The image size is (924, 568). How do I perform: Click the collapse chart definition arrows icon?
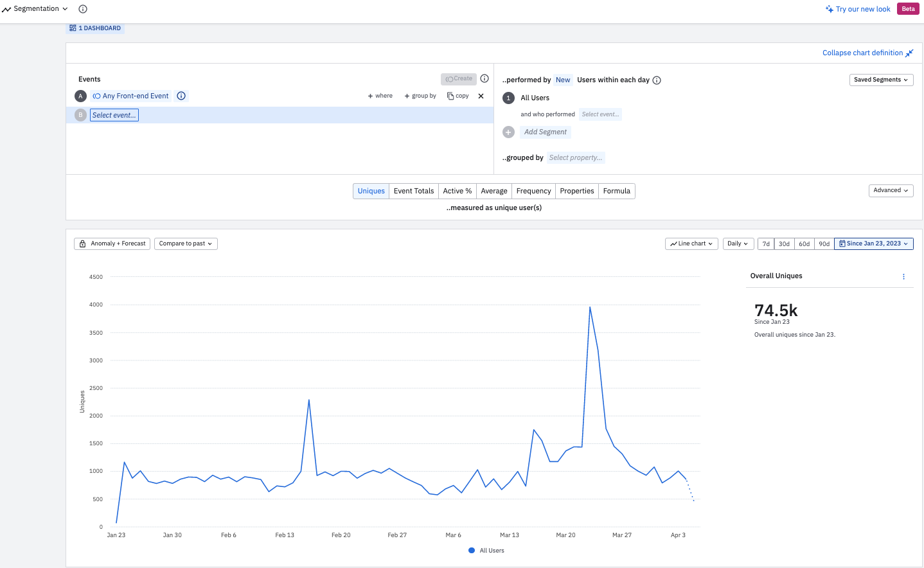coord(909,53)
